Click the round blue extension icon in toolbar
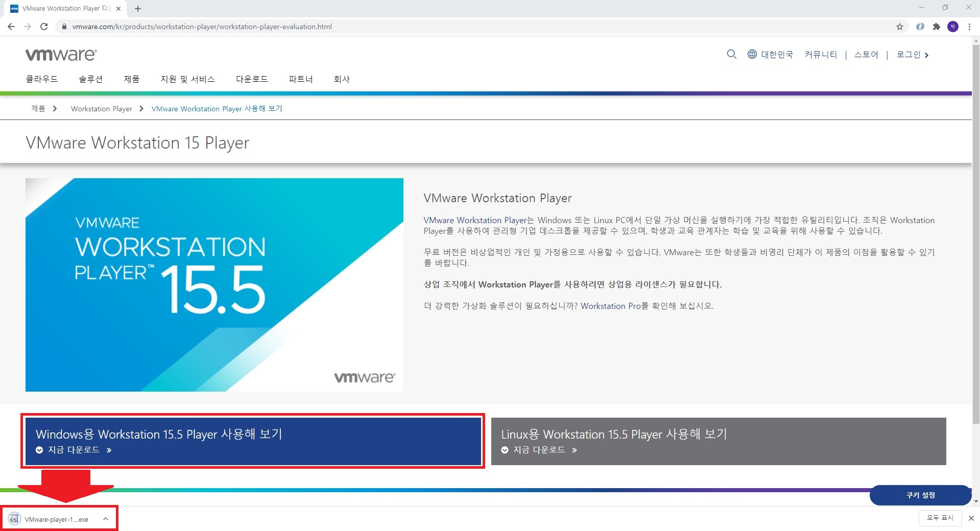 coord(920,27)
